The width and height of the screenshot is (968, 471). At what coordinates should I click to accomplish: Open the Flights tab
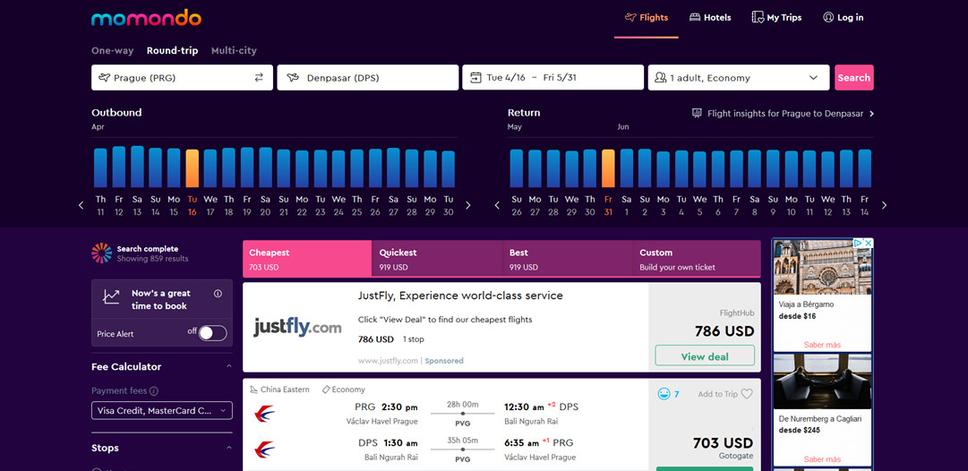click(646, 18)
